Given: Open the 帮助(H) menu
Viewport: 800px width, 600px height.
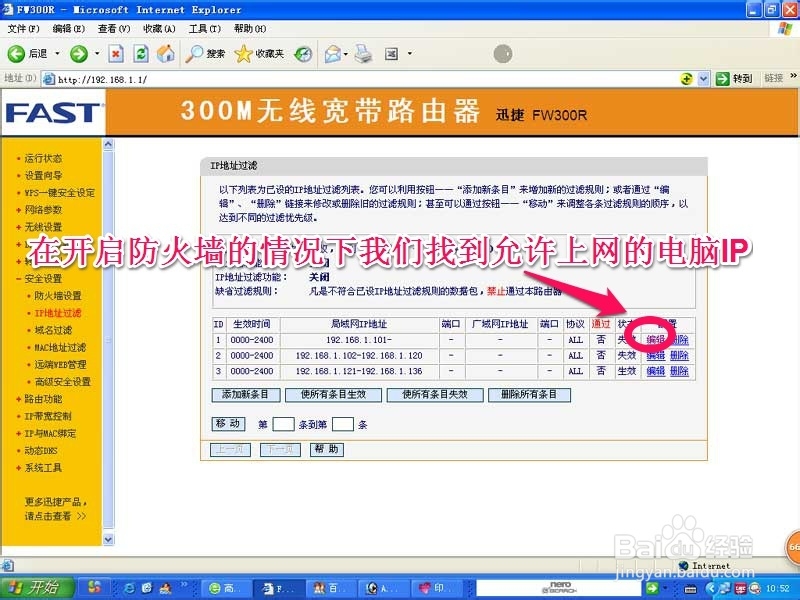Looking at the screenshot, I should point(250,29).
